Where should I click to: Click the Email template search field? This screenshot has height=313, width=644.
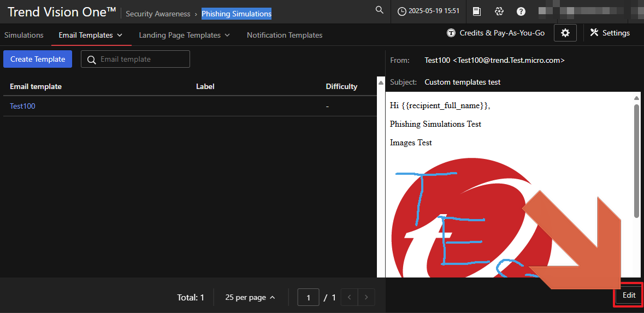[142, 59]
